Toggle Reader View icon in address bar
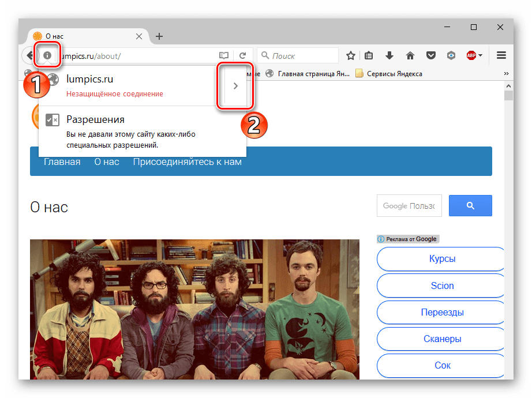The image size is (532, 398). (x=224, y=56)
